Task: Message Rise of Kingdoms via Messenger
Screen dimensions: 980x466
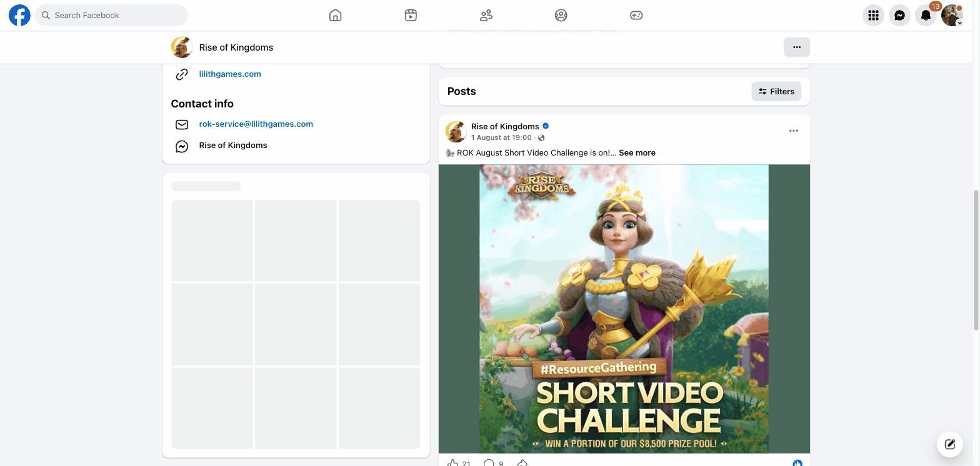Action: pos(232,145)
